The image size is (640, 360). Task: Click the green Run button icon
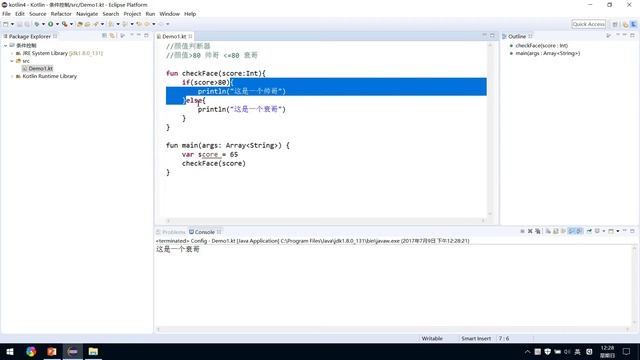[x=51, y=24]
